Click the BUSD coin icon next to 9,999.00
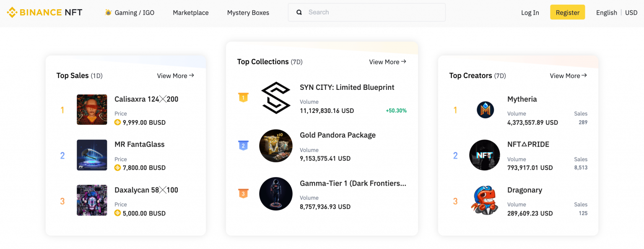Viewport: 644px width, 249px height. (118, 122)
